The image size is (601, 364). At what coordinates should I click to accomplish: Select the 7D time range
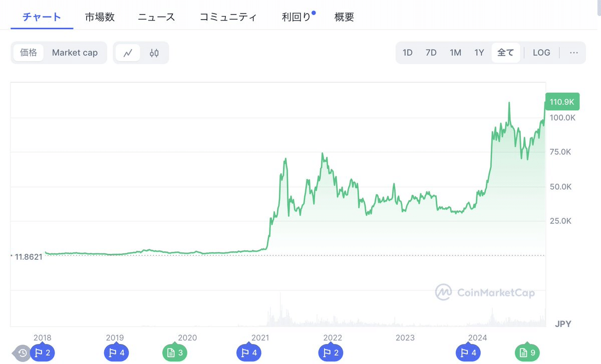[x=431, y=52]
